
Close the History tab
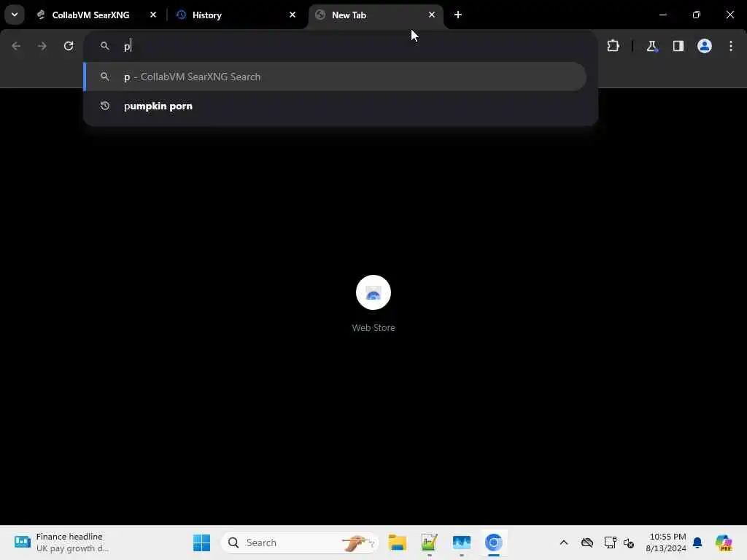coord(292,15)
